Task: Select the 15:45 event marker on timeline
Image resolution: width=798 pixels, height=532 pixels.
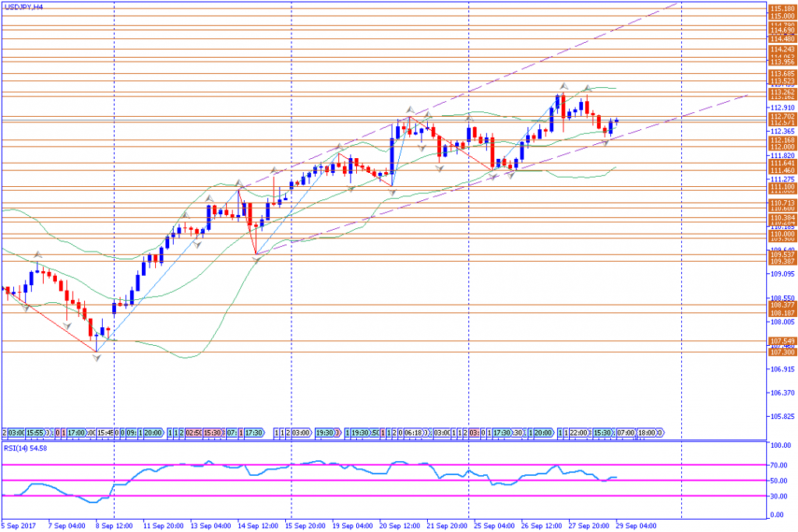Action: [x=104, y=432]
